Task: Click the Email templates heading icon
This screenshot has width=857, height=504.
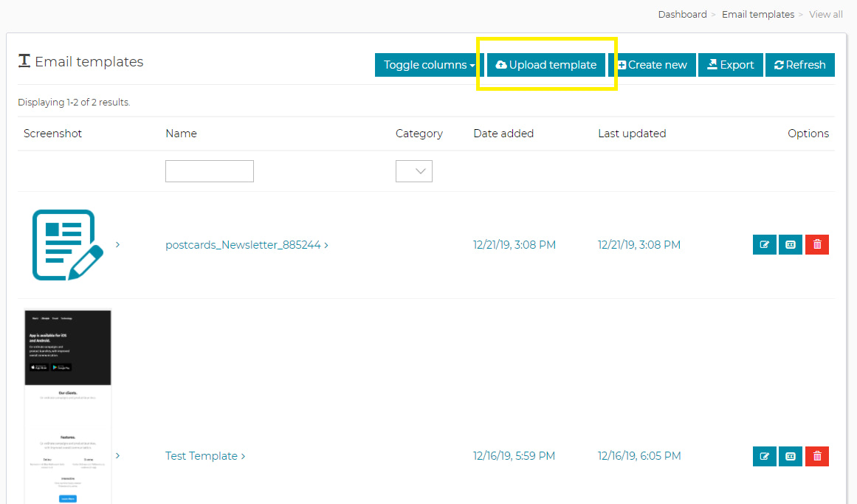Action: tap(24, 61)
